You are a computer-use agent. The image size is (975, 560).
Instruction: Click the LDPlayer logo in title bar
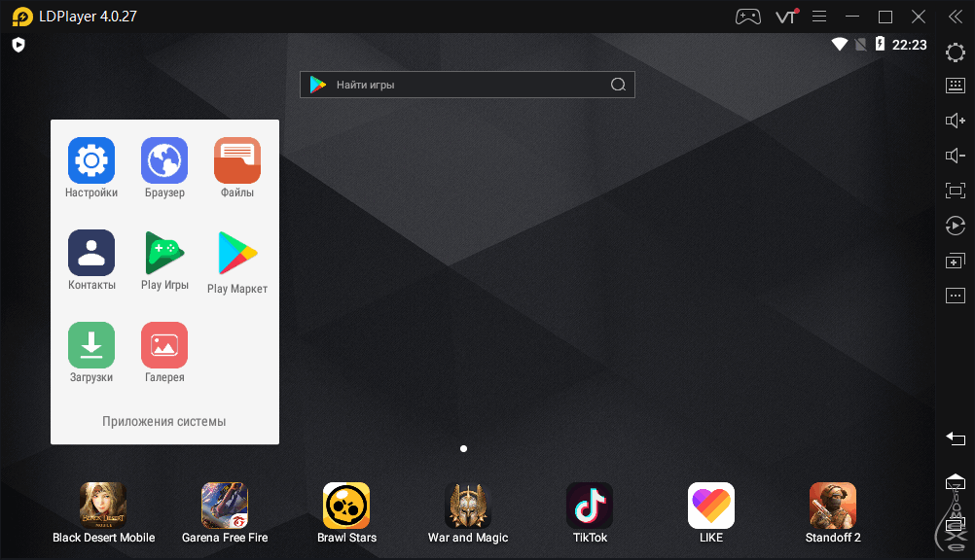22,17
